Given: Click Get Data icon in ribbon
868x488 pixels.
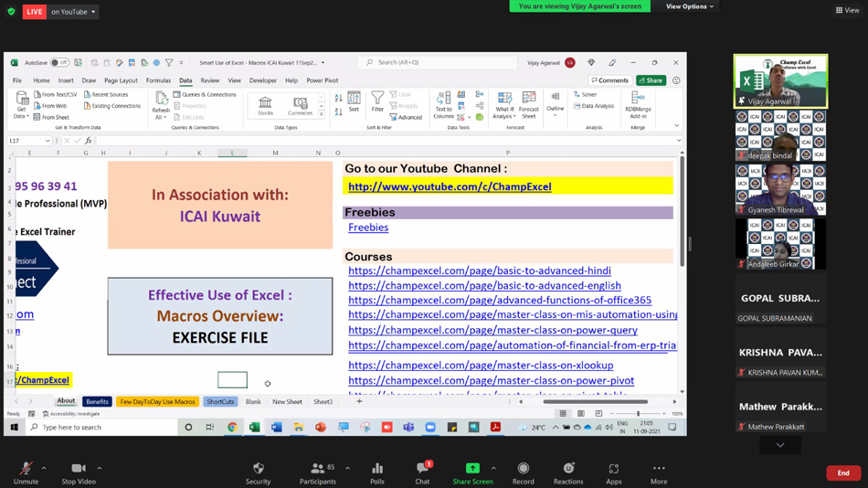Looking at the screenshot, I should 22,105.
